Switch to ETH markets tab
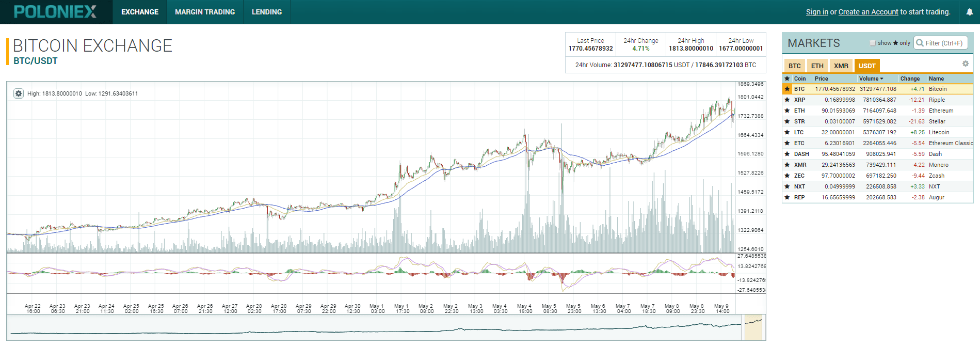This screenshot has height=346, width=980. tap(817, 66)
